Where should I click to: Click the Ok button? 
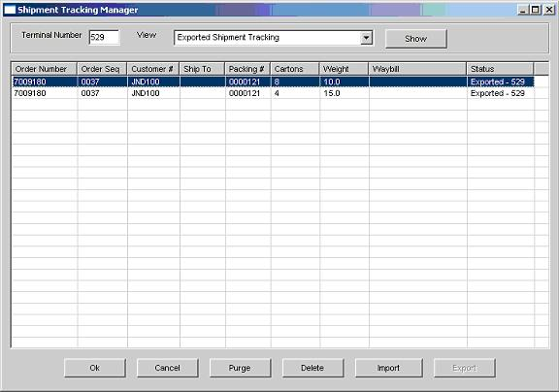(x=95, y=368)
